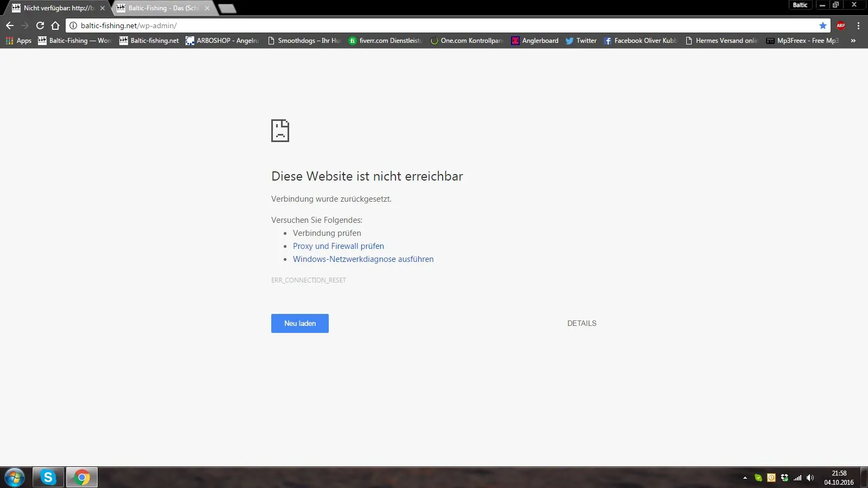Open the volume speaker in system tray
868x488 pixels.
(810, 478)
